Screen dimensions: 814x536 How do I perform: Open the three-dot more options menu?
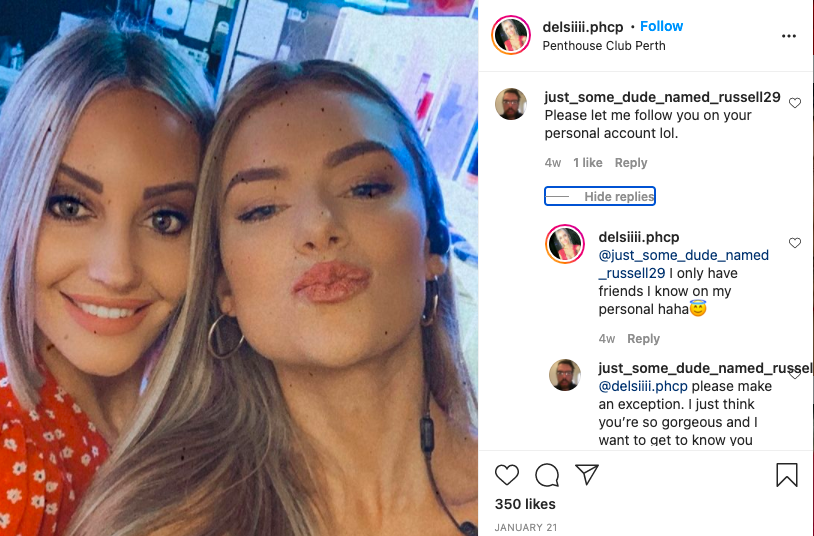[789, 36]
